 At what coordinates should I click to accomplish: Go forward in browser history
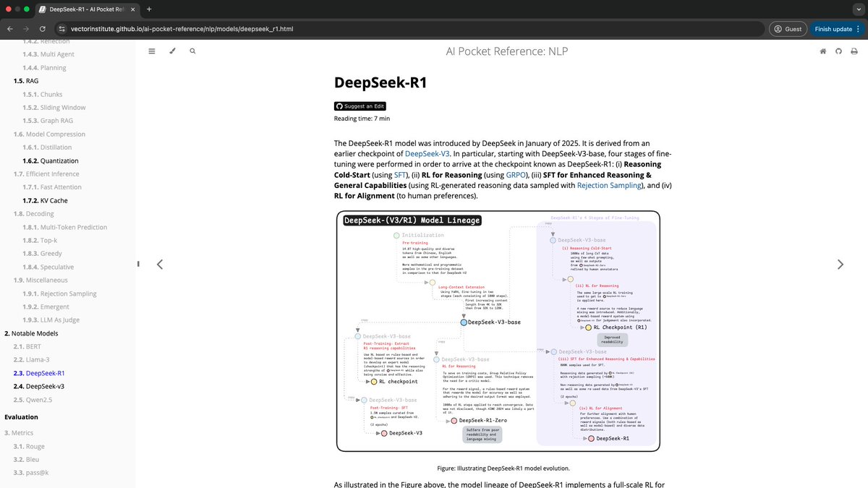click(27, 29)
